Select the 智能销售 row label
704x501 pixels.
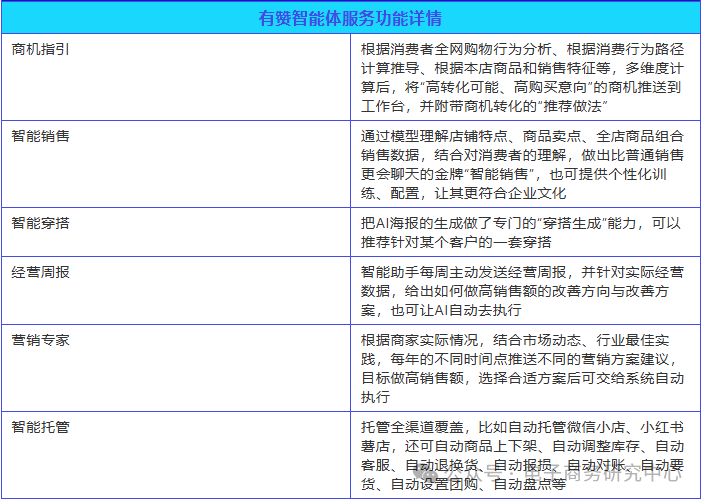[40, 136]
